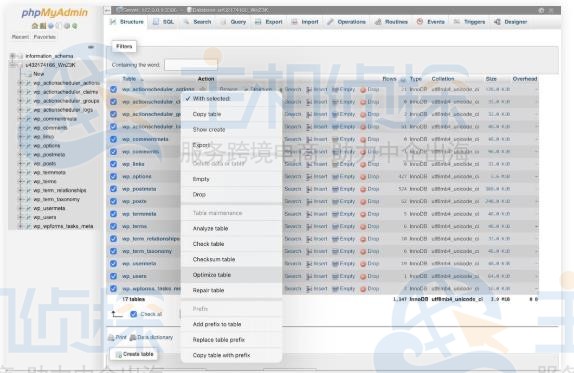The image size is (574, 373).
Task: Open the SQL tab
Action: (164, 22)
